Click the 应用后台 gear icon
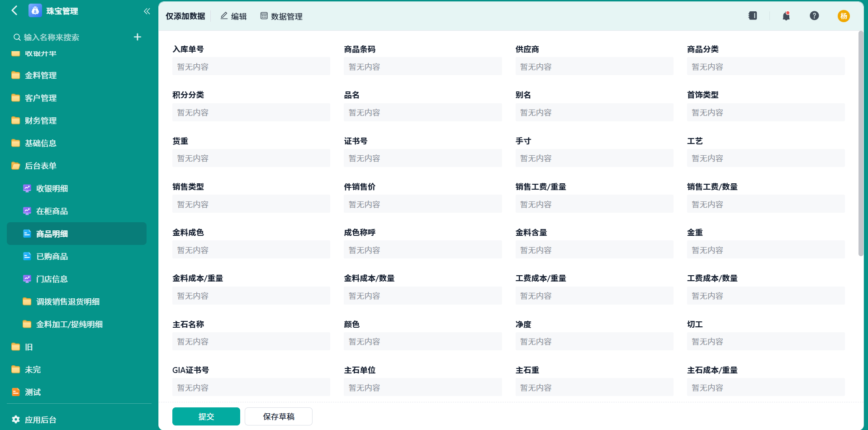This screenshot has height=430, width=868. [16, 420]
